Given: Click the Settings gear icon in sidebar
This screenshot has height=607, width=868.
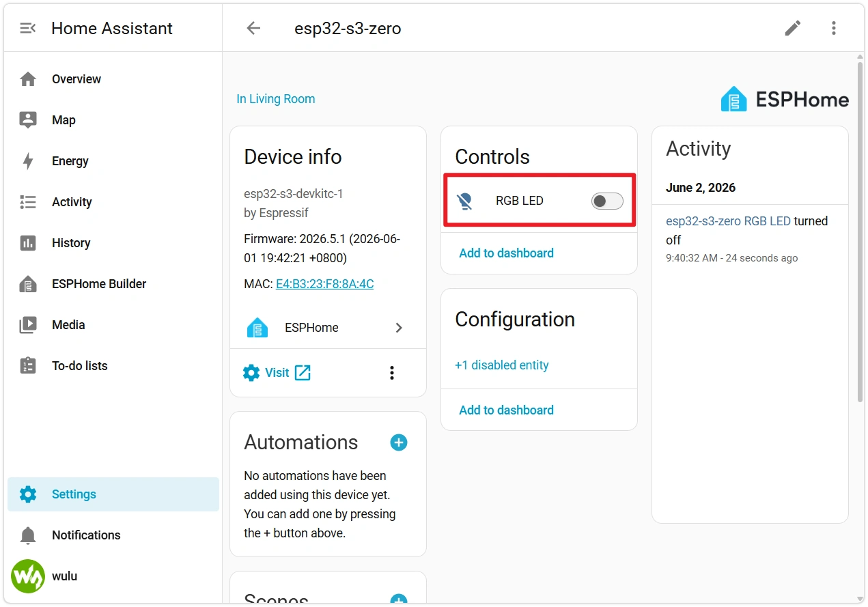Looking at the screenshot, I should [28, 494].
